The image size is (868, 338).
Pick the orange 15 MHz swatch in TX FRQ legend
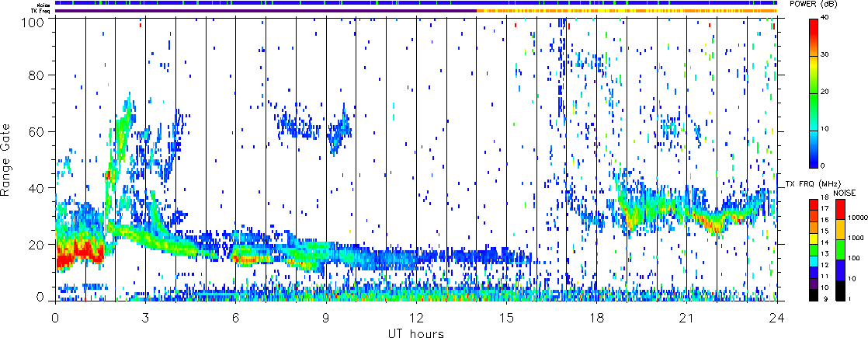pyautogui.click(x=813, y=228)
